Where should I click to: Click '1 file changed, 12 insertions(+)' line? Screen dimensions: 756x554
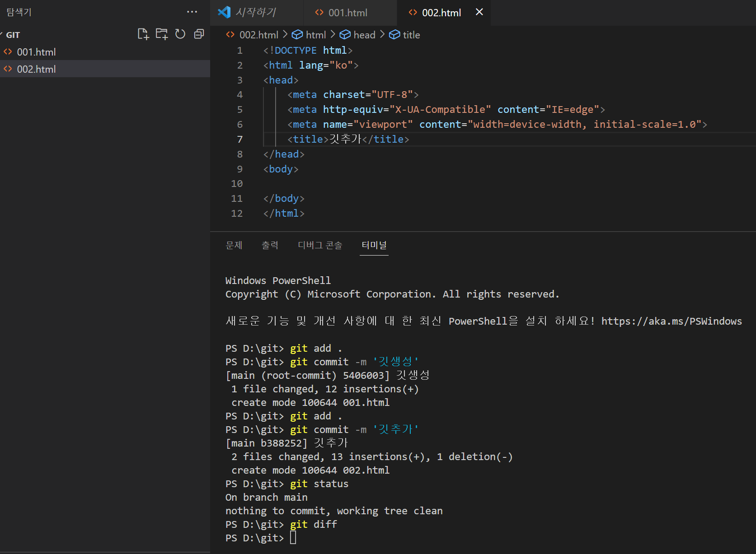[325, 389]
